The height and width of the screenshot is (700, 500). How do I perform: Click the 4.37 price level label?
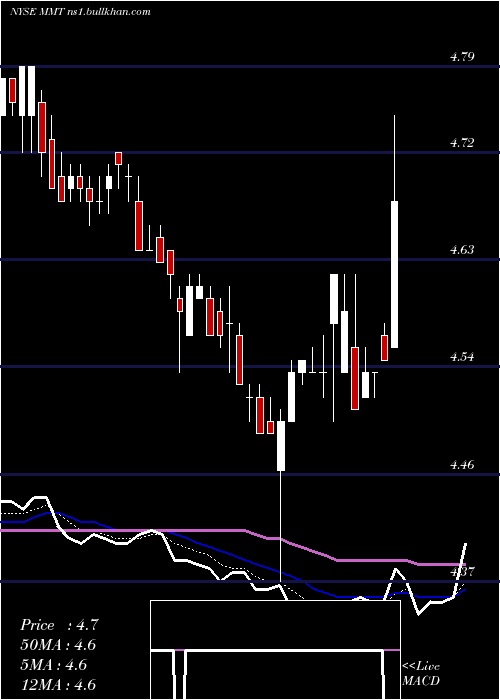tap(462, 572)
